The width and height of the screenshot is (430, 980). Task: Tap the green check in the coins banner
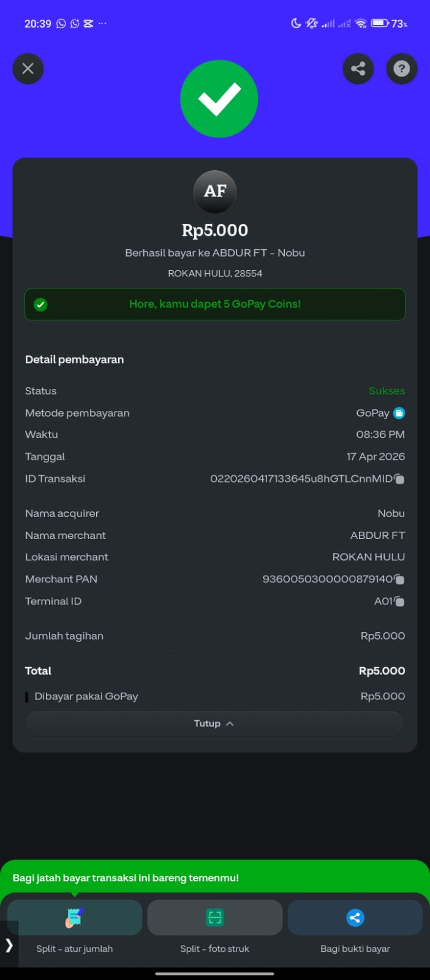(x=41, y=304)
